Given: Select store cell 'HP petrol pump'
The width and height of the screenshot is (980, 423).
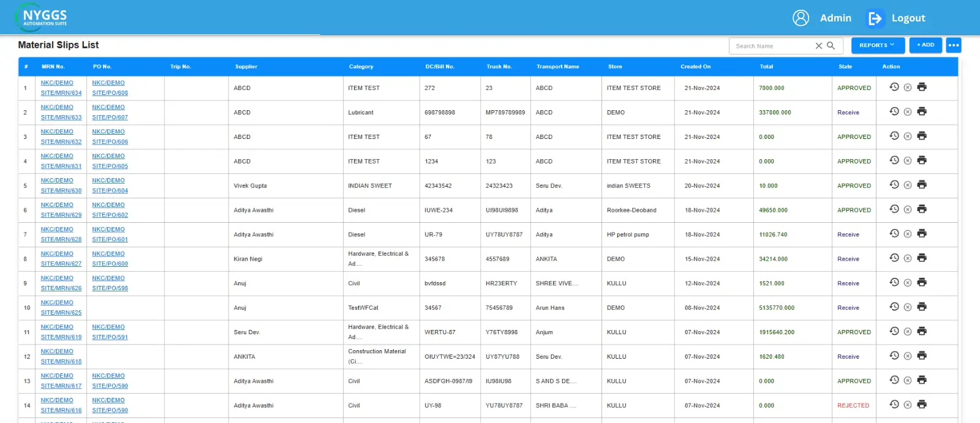Looking at the screenshot, I should point(628,235).
